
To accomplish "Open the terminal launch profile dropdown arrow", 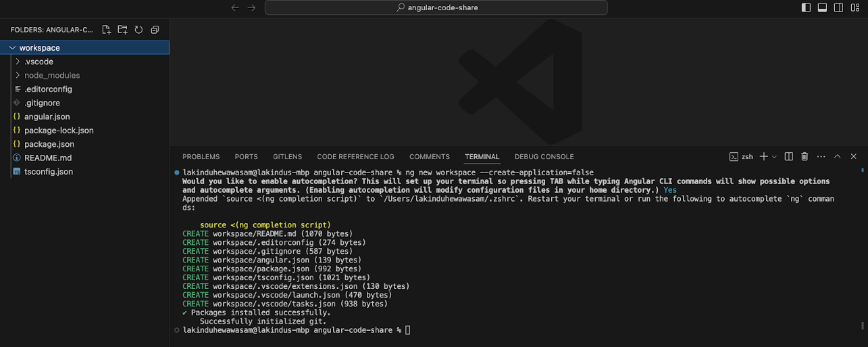I will click(x=774, y=156).
